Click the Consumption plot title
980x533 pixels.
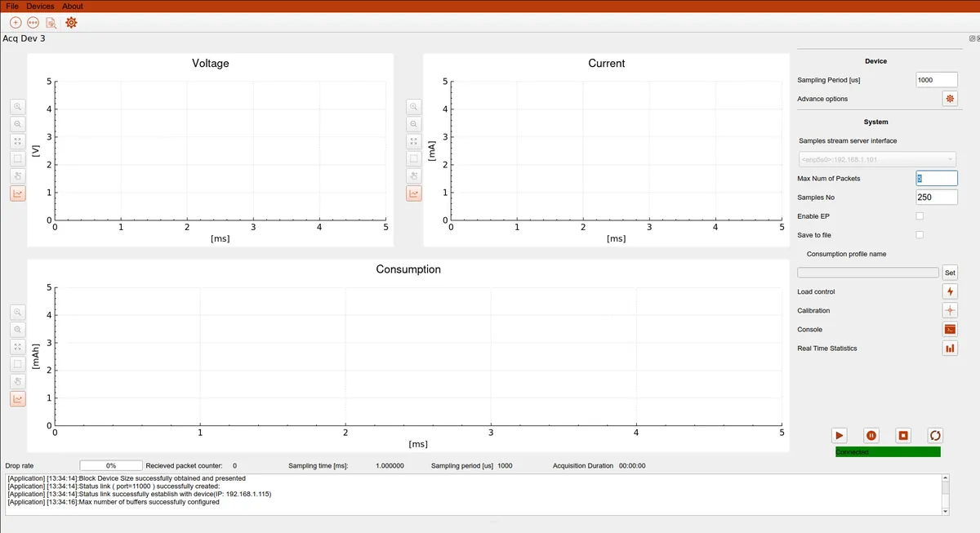click(408, 269)
